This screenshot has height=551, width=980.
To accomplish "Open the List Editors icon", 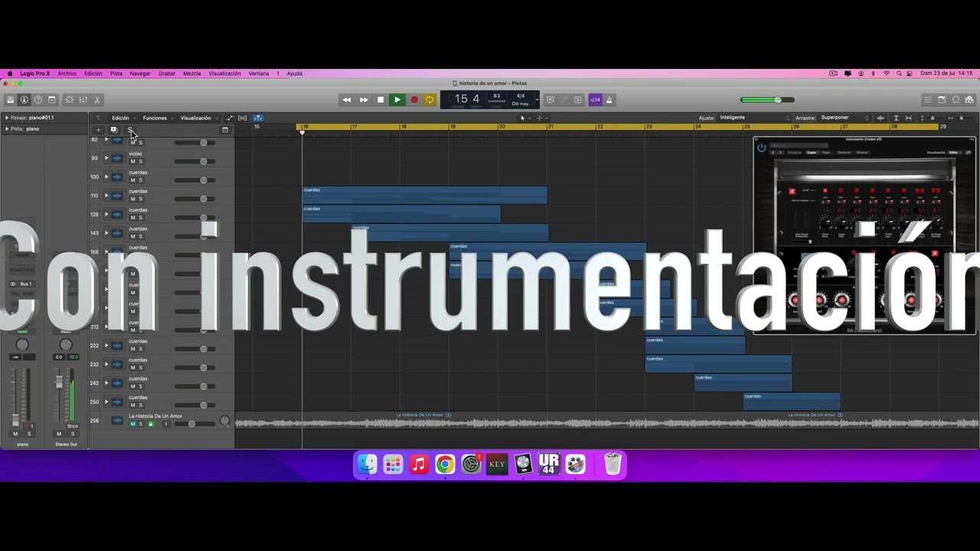I will click(928, 99).
